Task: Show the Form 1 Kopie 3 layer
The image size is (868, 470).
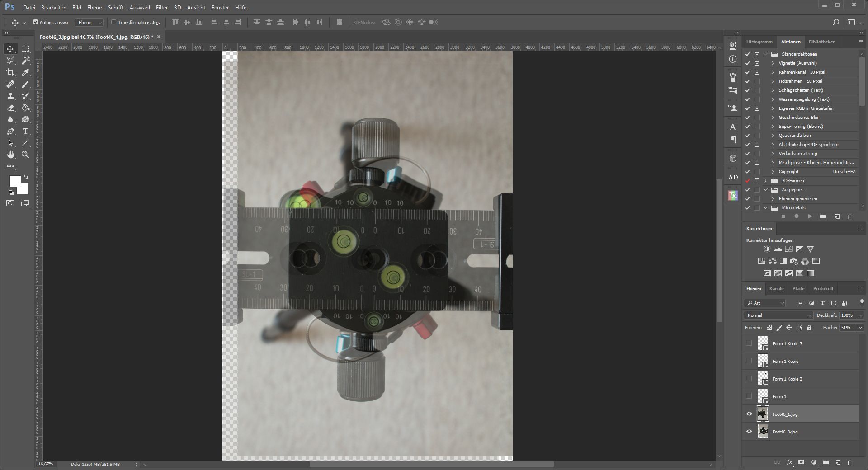Action: [749, 343]
